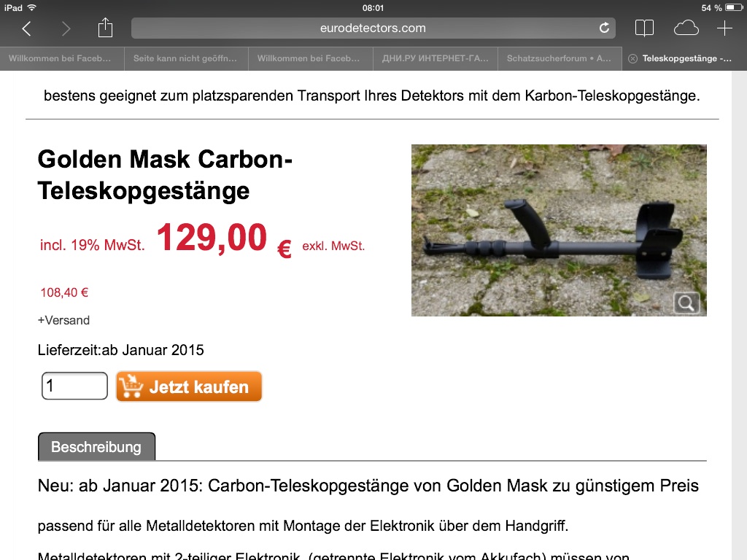This screenshot has height=560, width=747.
Task: Open the +Versand shipping link
Action: click(64, 320)
